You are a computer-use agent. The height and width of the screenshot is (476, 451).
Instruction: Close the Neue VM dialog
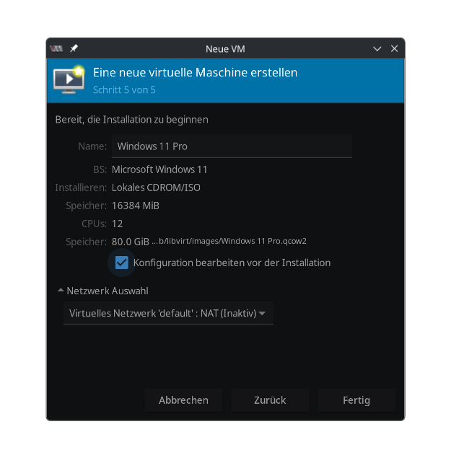pyautogui.click(x=394, y=48)
